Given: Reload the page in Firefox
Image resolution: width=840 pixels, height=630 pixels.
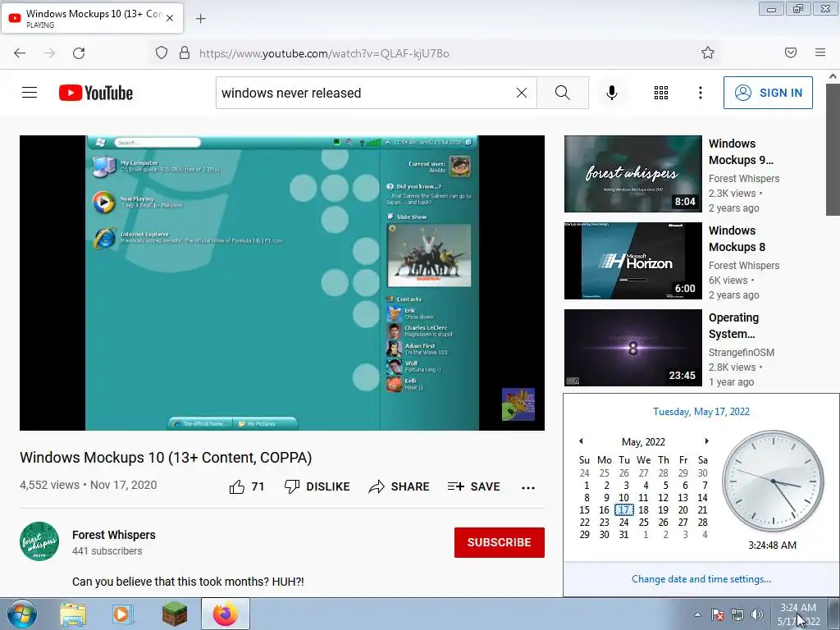Looking at the screenshot, I should point(79,53).
